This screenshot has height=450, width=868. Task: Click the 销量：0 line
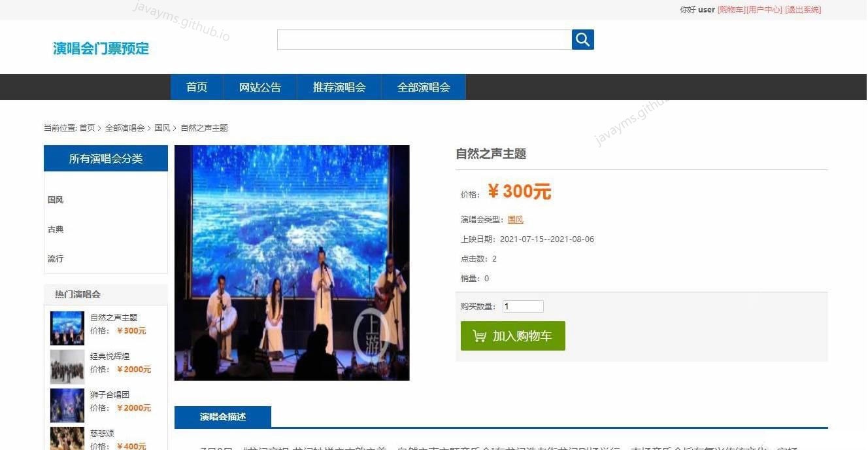pos(475,279)
